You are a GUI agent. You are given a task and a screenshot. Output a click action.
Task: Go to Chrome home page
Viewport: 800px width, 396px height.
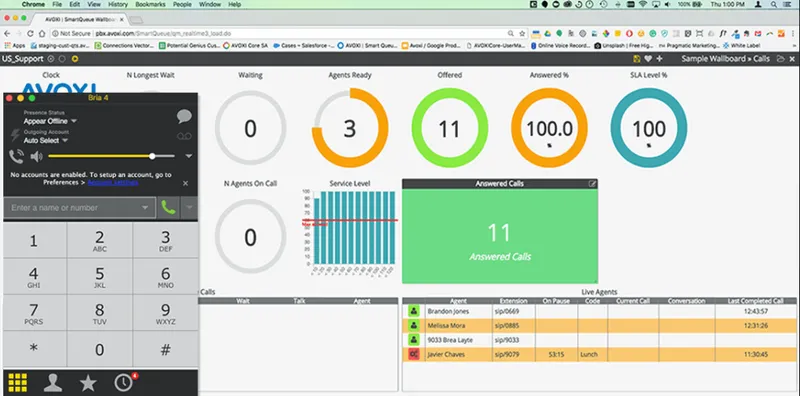42,33
